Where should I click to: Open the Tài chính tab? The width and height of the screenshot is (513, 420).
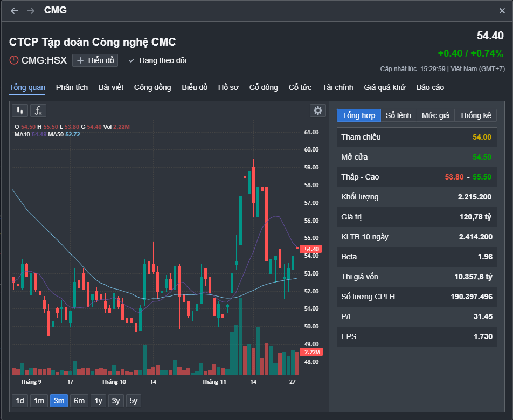[x=337, y=87]
